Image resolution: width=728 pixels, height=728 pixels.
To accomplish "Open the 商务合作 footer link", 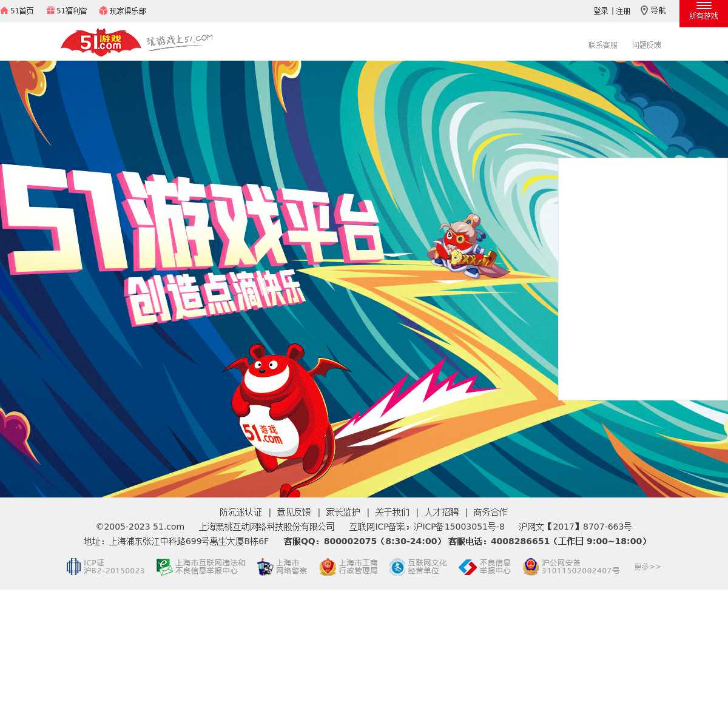I will coord(490,512).
